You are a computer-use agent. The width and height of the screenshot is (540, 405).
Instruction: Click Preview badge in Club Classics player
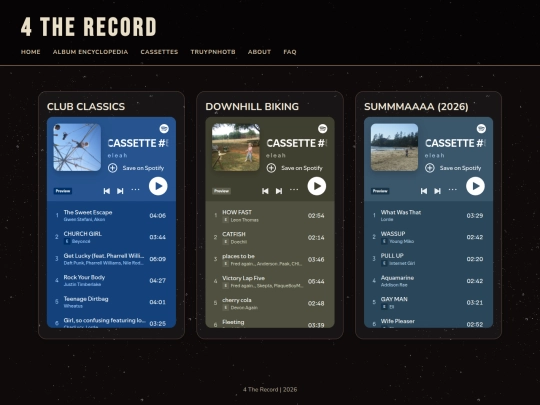(63, 191)
